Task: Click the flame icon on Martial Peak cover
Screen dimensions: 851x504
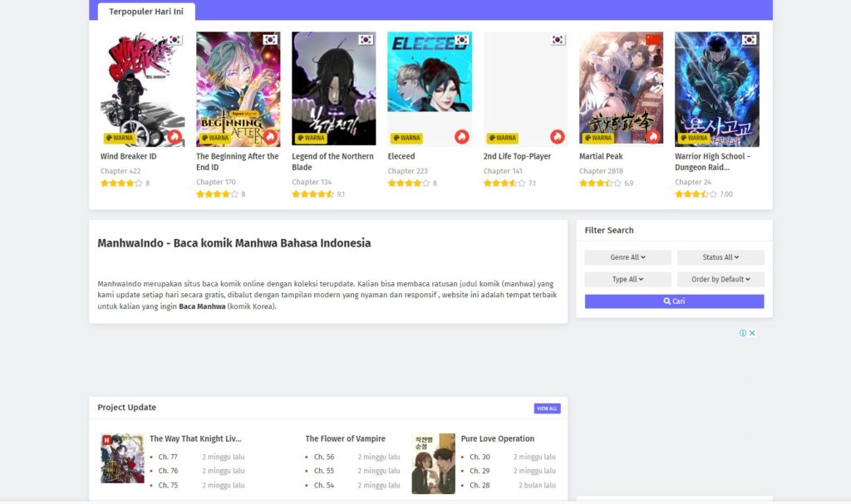Action: [x=653, y=137]
